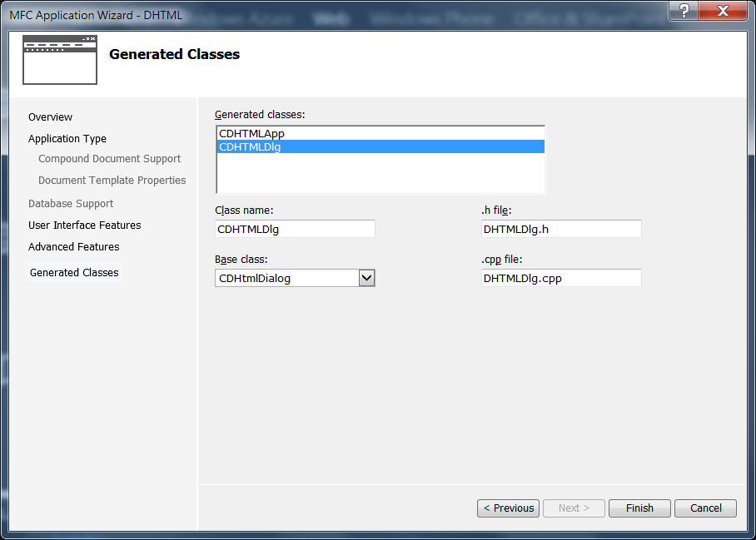Click the Generated Classes page heading
Image resolution: width=756 pixels, height=540 pixels.
tap(175, 54)
